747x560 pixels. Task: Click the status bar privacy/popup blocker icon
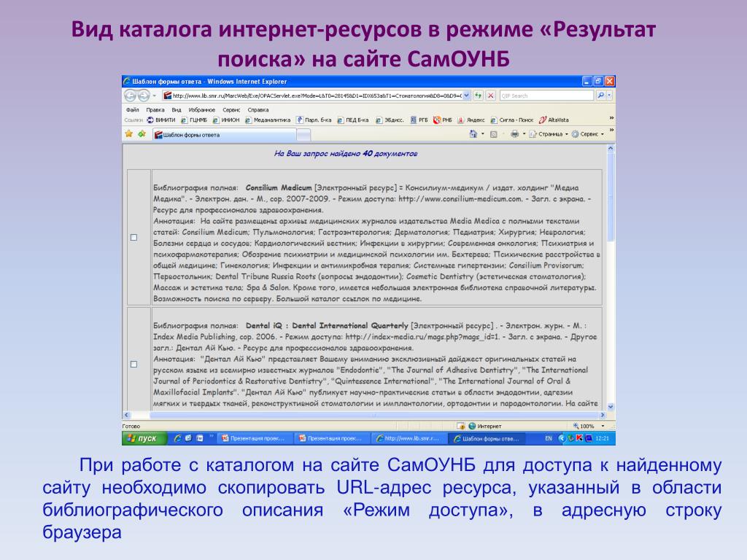point(461,426)
